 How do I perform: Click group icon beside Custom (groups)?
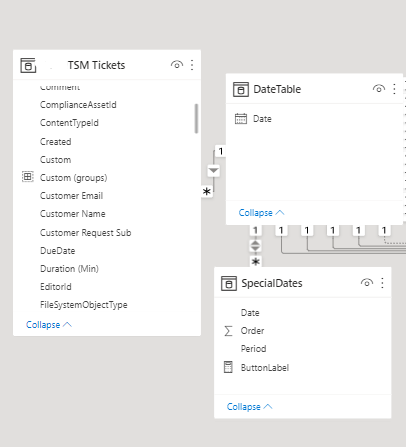(28, 177)
